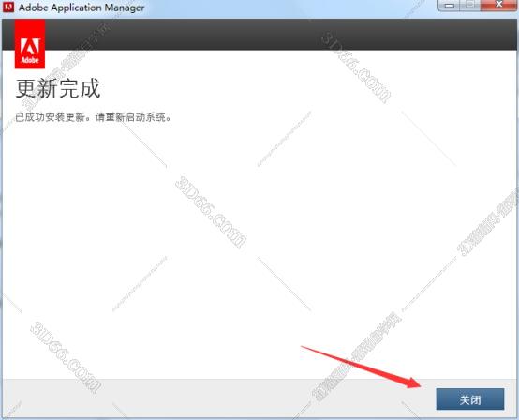Minimize the Adobe Application Manager window
Image resolution: width=519 pixels, height=420 pixels.
pyautogui.click(x=450, y=6)
